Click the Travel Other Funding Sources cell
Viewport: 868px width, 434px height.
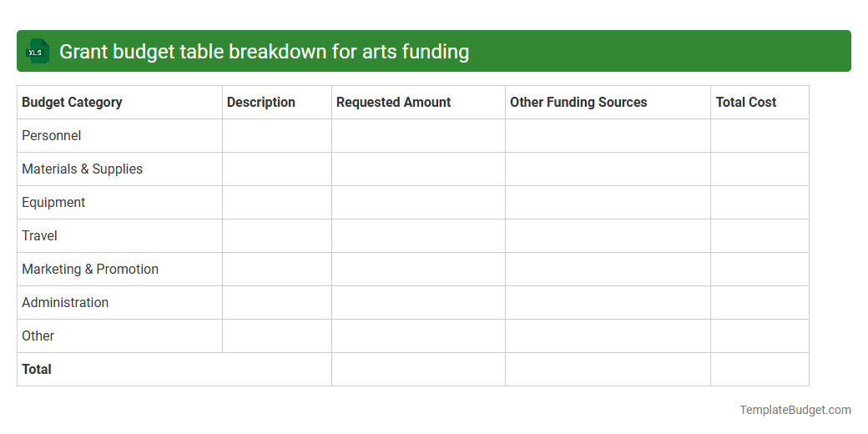pyautogui.click(x=608, y=236)
